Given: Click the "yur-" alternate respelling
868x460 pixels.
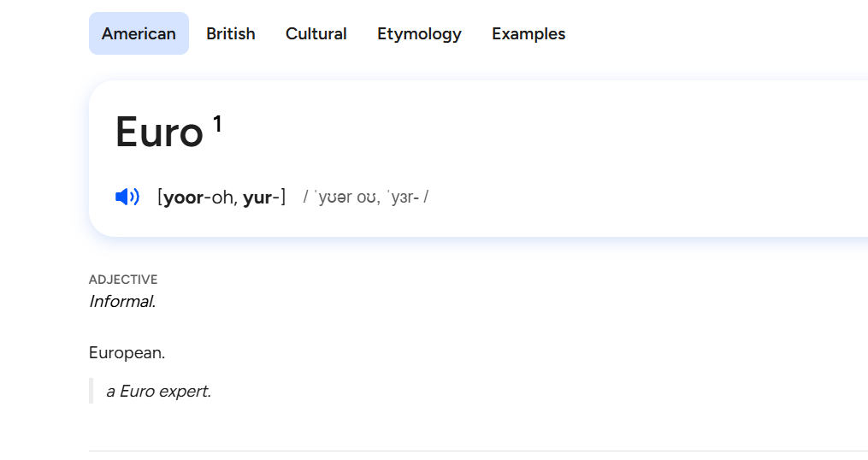Looking at the screenshot, I should tap(259, 198).
